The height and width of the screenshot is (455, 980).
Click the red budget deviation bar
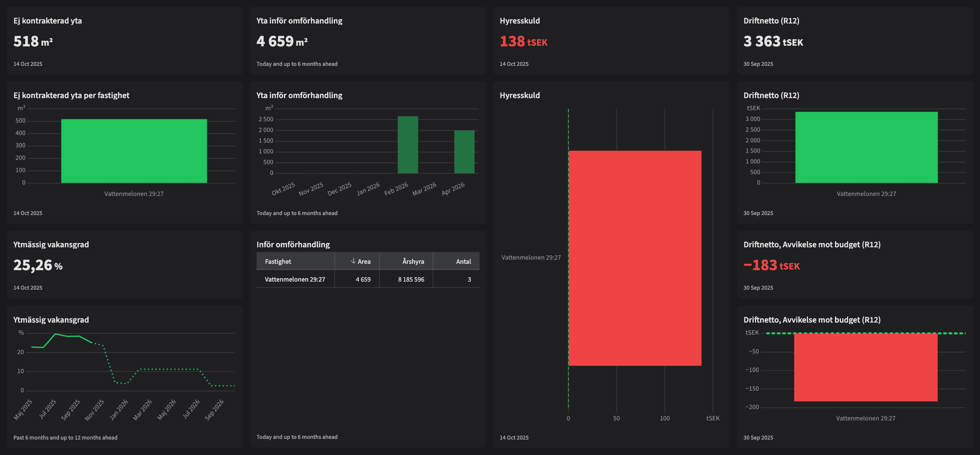pyautogui.click(x=865, y=367)
